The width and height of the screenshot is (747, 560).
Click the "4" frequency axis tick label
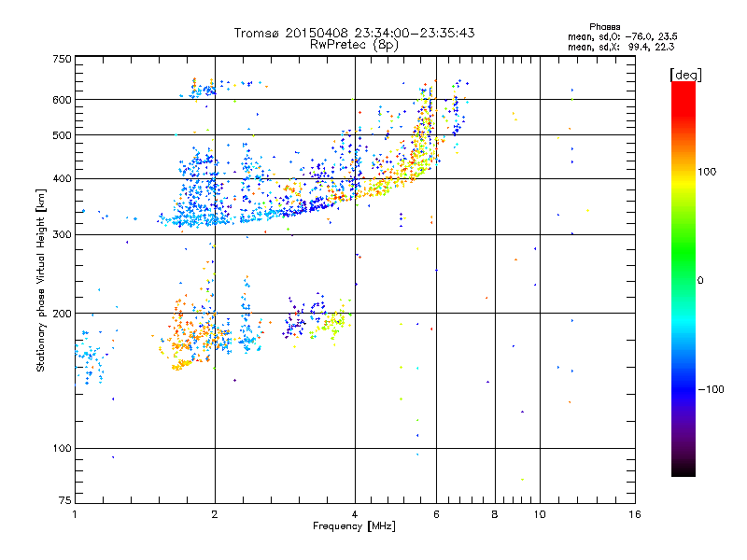[355, 514]
